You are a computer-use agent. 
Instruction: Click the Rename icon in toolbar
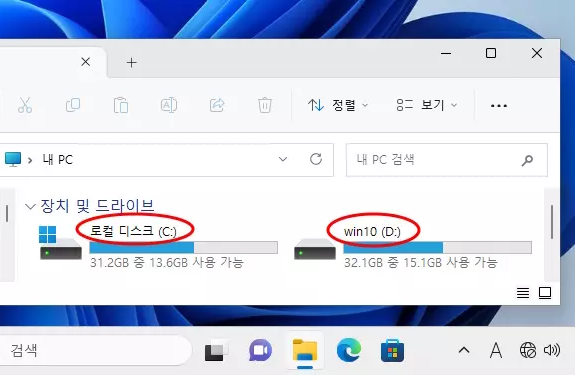click(169, 105)
